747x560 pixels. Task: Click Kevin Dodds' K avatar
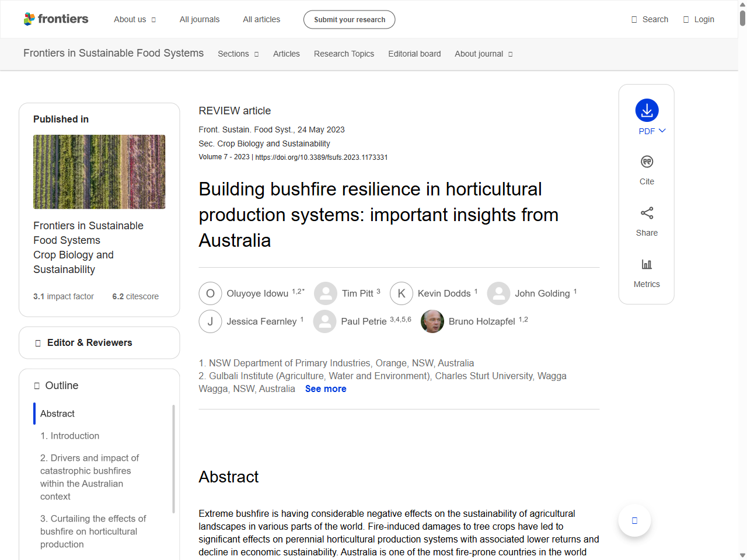(x=402, y=293)
